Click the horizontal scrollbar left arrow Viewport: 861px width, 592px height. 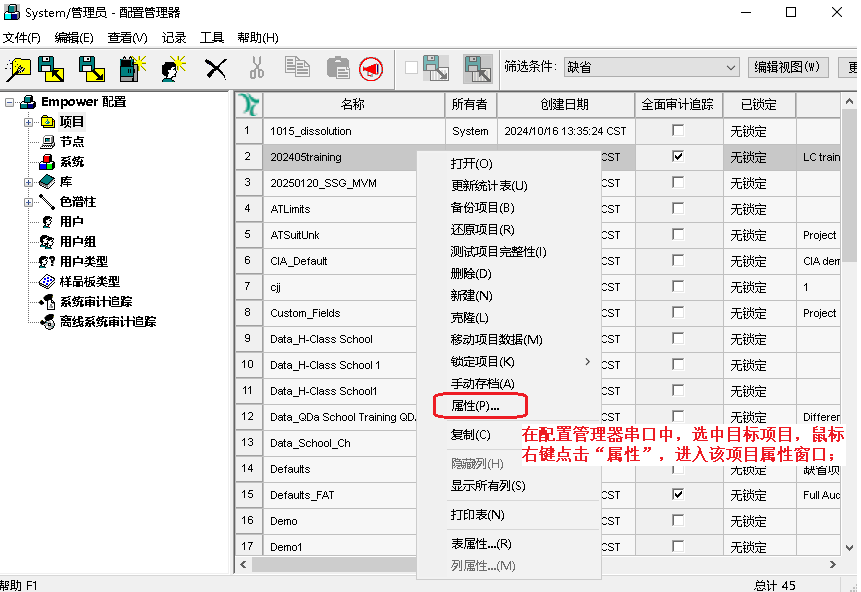pos(243,565)
